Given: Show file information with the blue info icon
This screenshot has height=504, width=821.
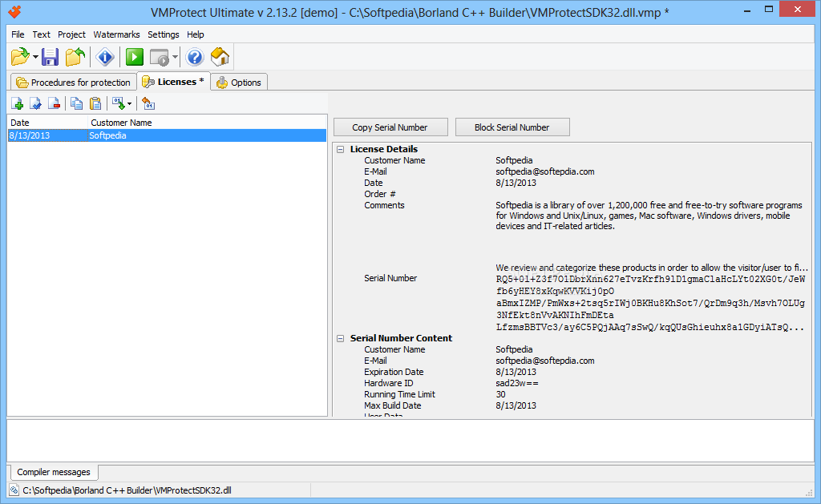Looking at the screenshot, I should click(x=105, y=57).
